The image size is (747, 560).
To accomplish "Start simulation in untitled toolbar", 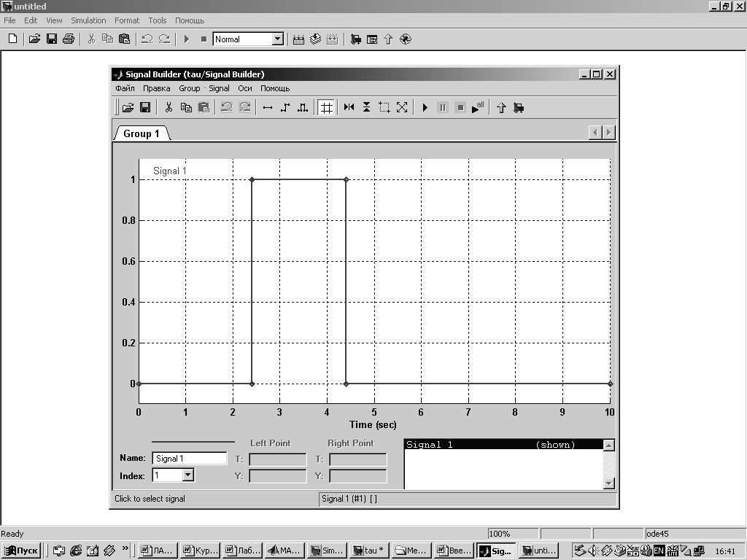I will (187, 39).
